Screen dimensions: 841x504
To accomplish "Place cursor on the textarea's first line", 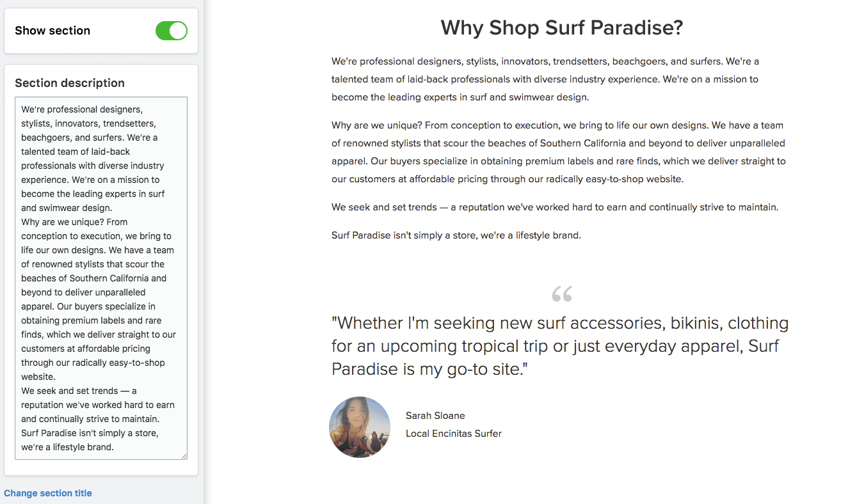I will coord(81,109).
